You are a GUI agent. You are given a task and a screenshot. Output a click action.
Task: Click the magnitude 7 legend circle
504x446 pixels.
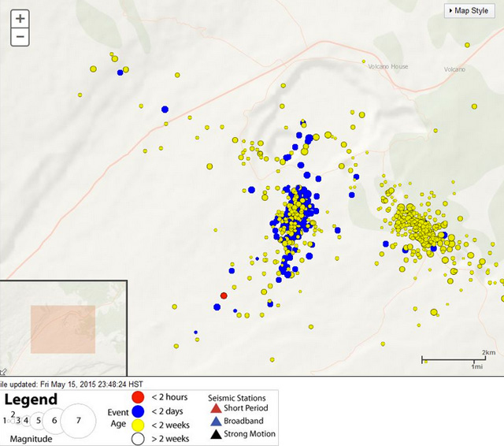pos(79,421)
